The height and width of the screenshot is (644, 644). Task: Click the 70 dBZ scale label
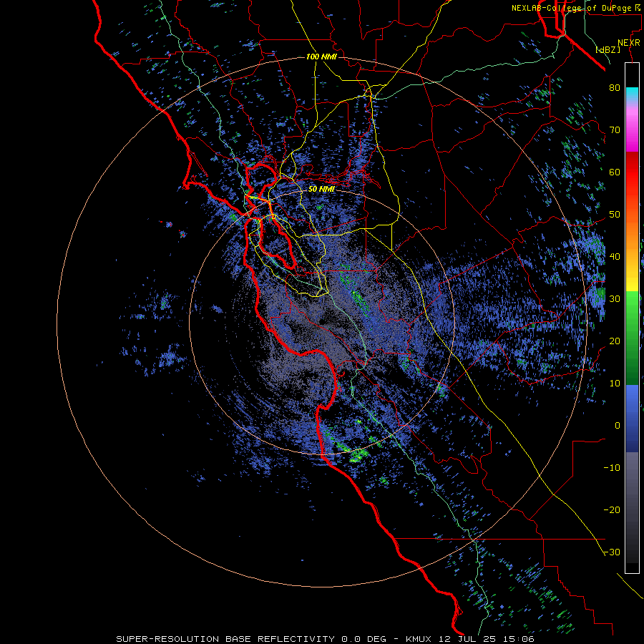tap(615, 130)
